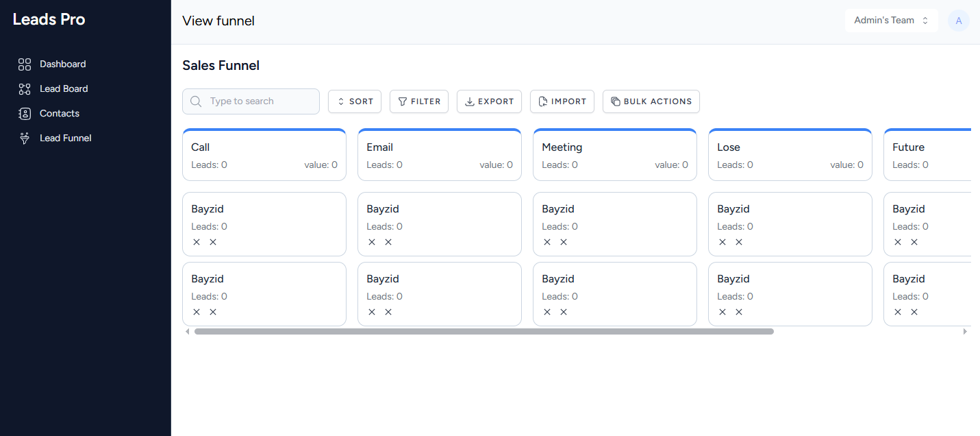Screen dimensions: 980x436
Task: Click the funnel scrollbar's left arrow
Action: 188,331
